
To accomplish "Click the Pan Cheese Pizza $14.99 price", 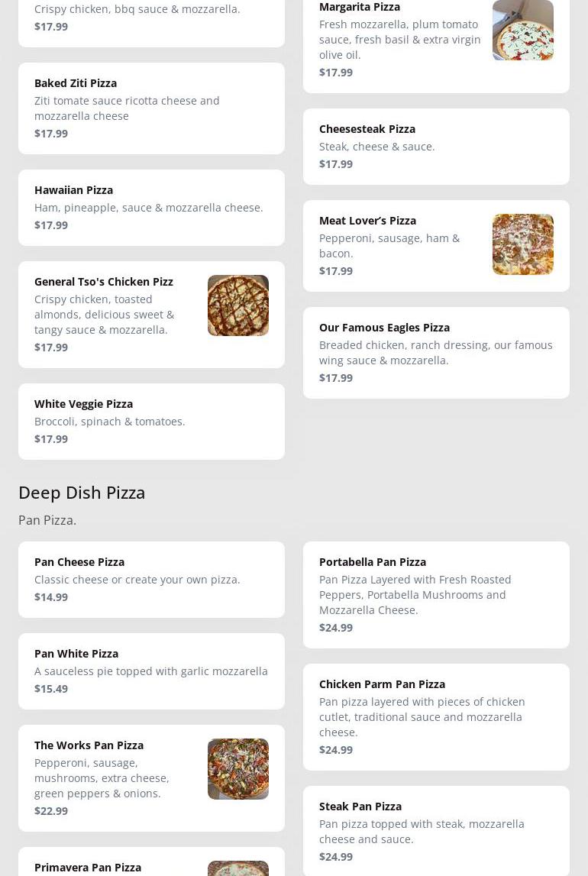I will (x=51, y=596).
